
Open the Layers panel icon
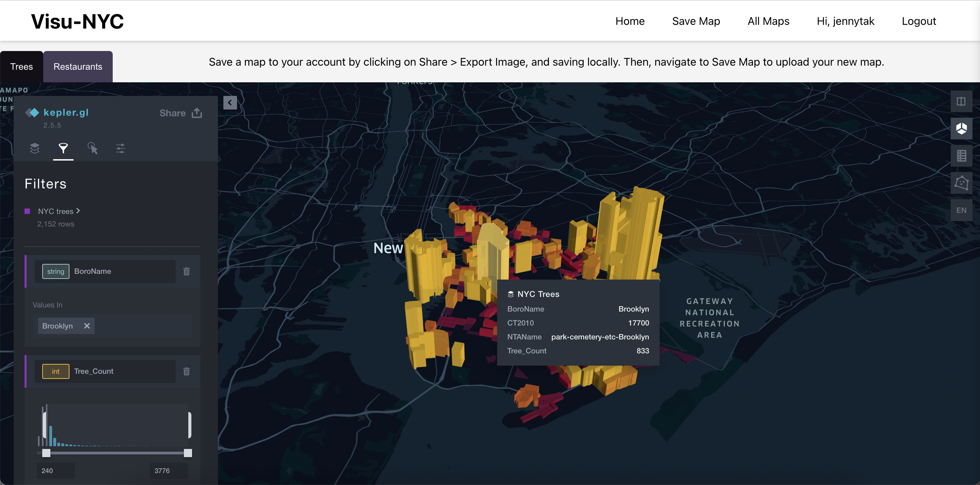[35, 148]
